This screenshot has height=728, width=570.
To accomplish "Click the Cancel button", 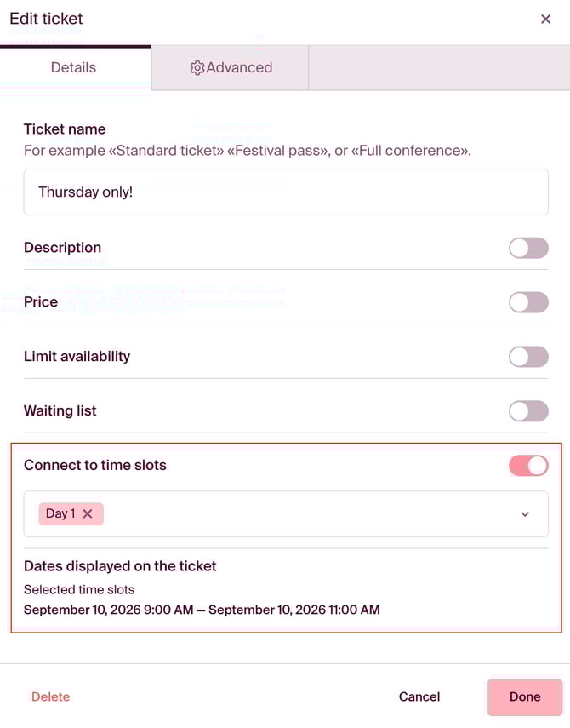I will coord(419,696).
